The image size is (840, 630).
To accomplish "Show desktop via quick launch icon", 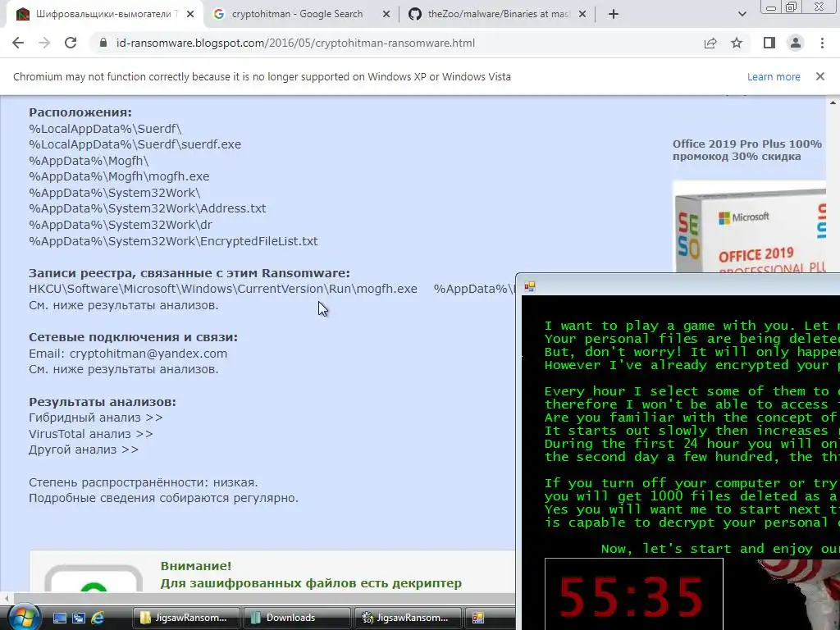I will click(59, 618).
